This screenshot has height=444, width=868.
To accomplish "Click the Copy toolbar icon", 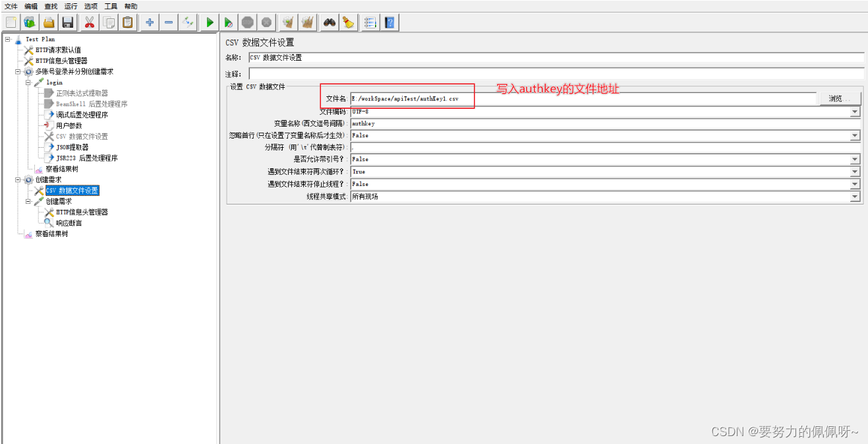I will [109, 22].
